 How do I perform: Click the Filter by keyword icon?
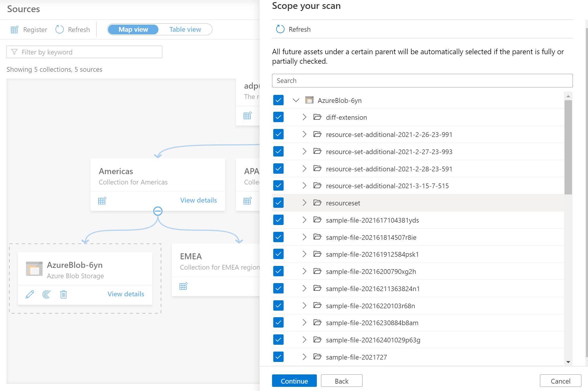(x=15, y=52)
